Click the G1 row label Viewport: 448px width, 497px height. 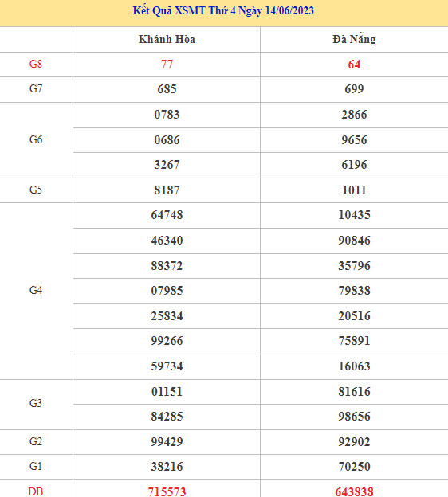pyautogui.click(x=36, y=466)
